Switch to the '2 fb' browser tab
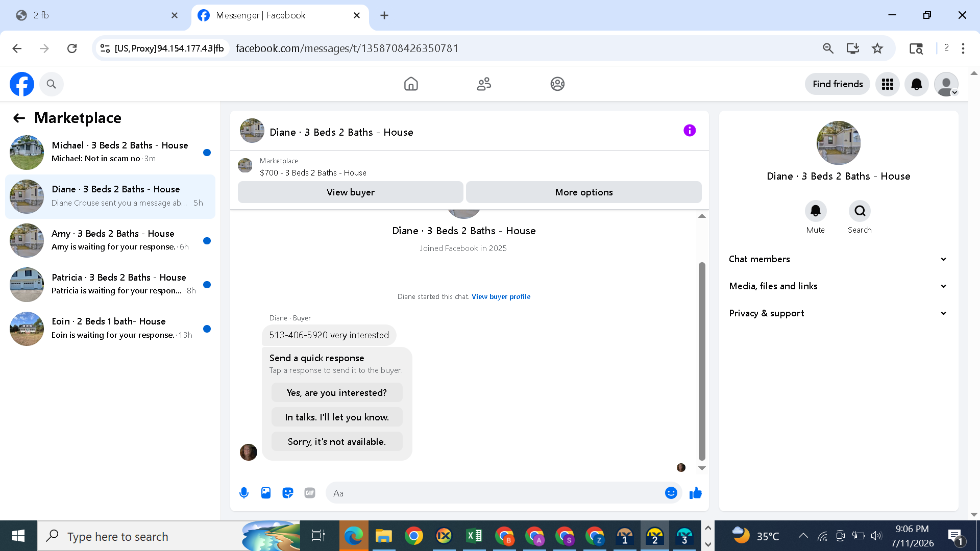This screenshot has width=980, height=551. pyautogui.click(x=96, y=15)
